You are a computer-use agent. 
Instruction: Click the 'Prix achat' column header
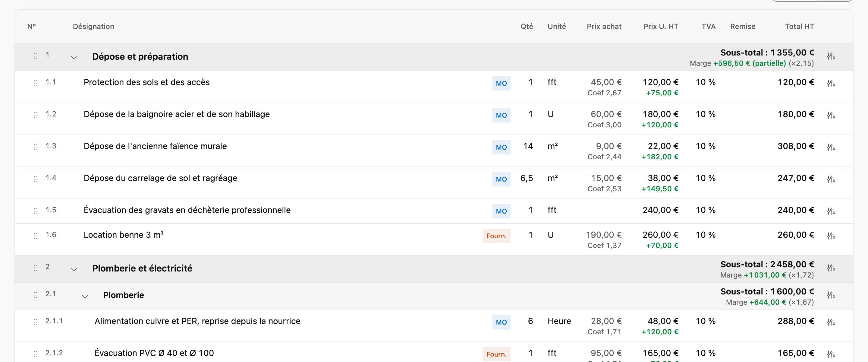click(x=604, y=27)
